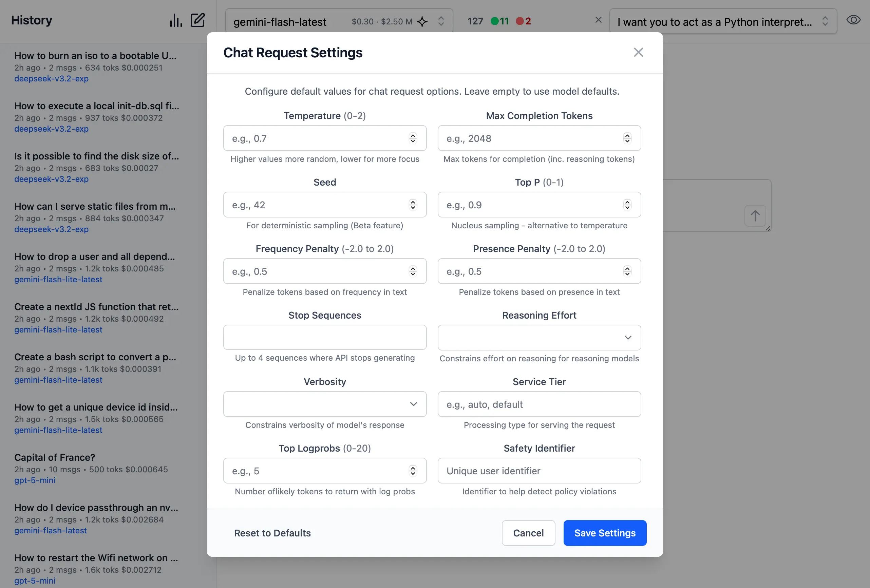Click the sparkle icon beside model pricing

[x=422, y=22]
